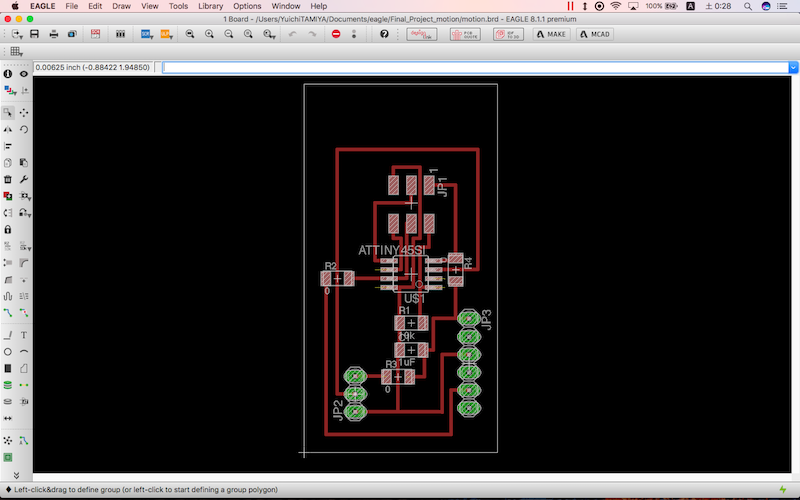Image resolution: width=800 pixels, height=500 pixels.
Task: Open the layer settings color dropdown
Action: click(10, 91)
